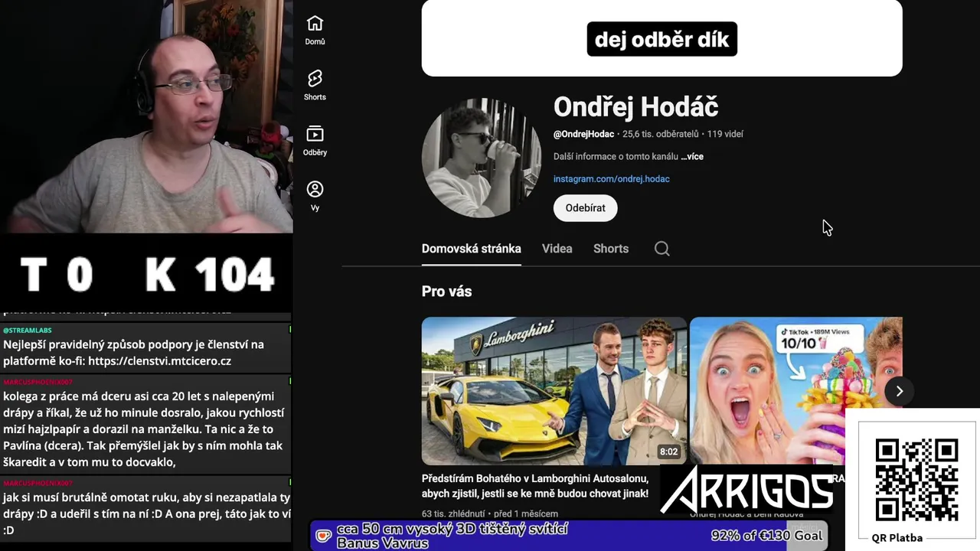Select the Domovská stránka tab
The height and width of the screenshot is (551, 980).
pos(472,249)
